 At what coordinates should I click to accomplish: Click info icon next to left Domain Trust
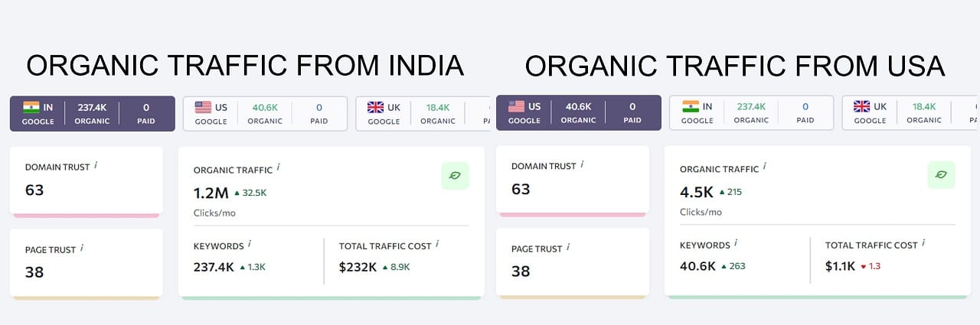(x=96, y=165)
